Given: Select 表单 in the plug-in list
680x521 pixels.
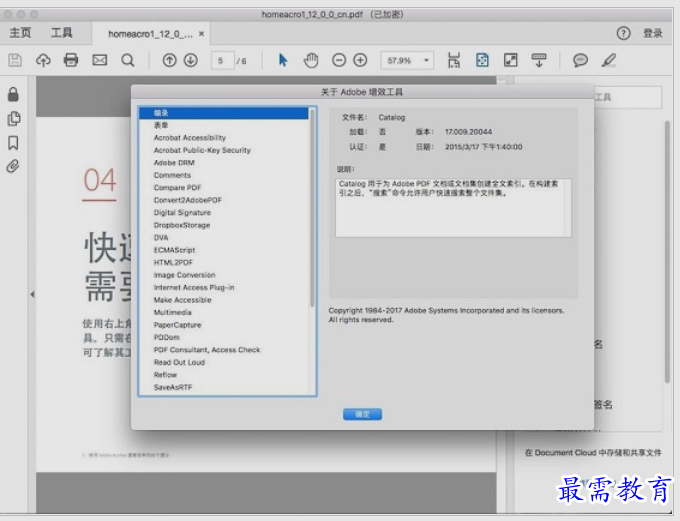Looking at the screenshot, I should tap(224, 125).
